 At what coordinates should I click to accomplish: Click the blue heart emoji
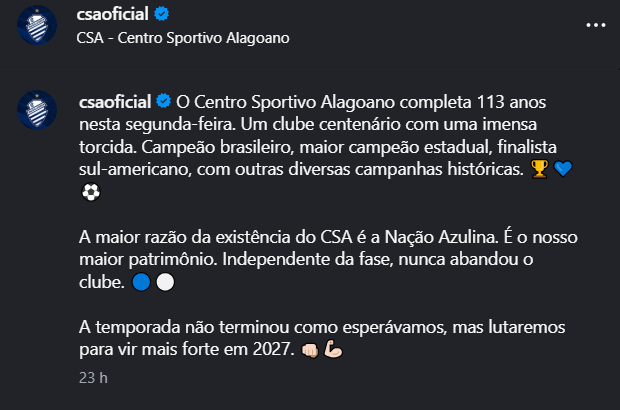563,169
